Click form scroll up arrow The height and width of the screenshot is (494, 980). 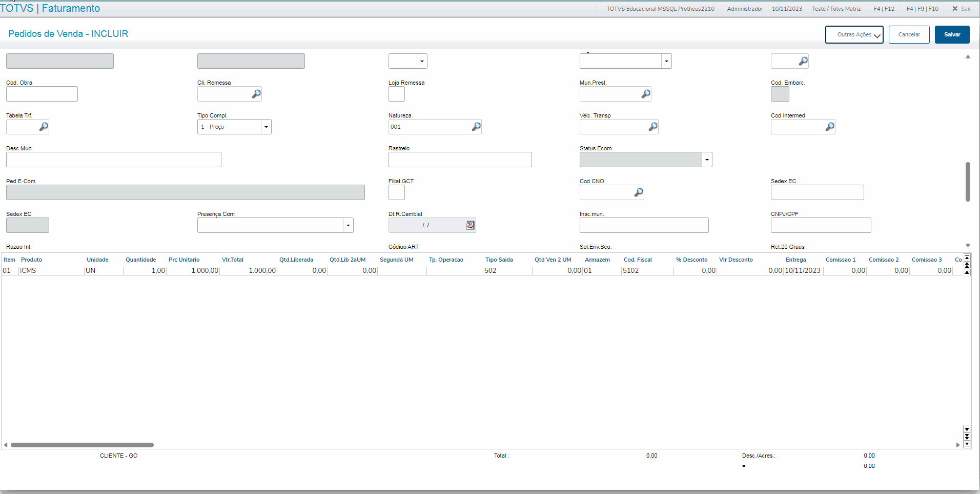point(968,57)
